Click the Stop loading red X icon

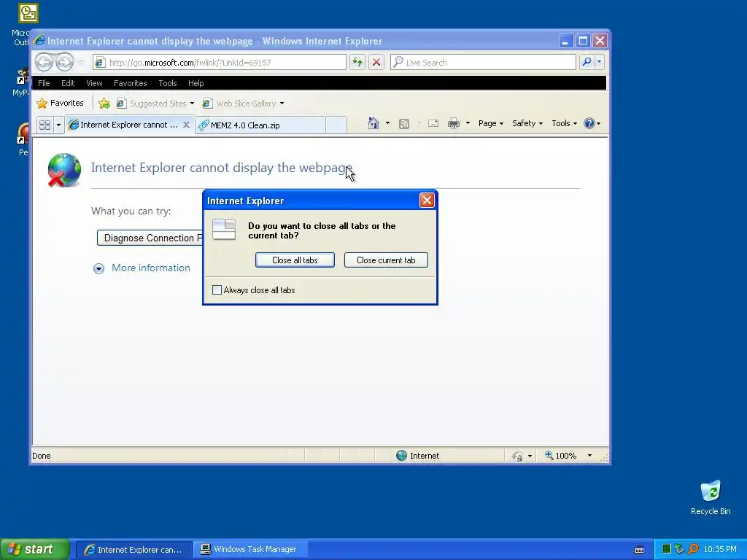coord(376,62)
